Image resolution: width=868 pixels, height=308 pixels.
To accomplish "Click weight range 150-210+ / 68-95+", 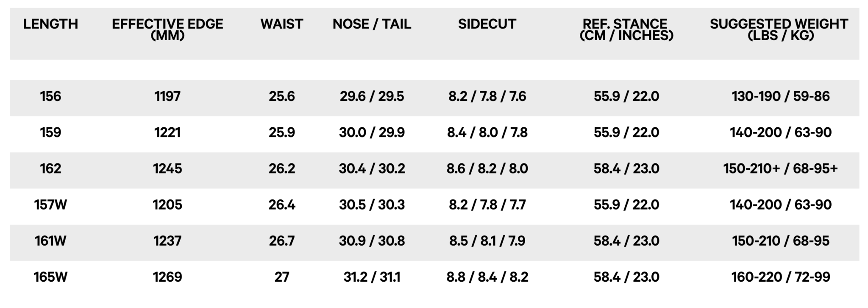I will [x=780, y=168].
